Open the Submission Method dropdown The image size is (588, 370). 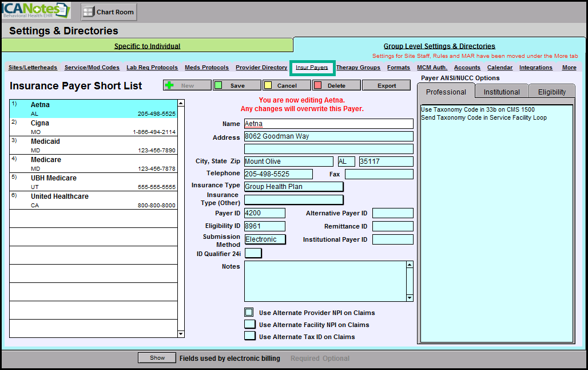tap(265, 239)
